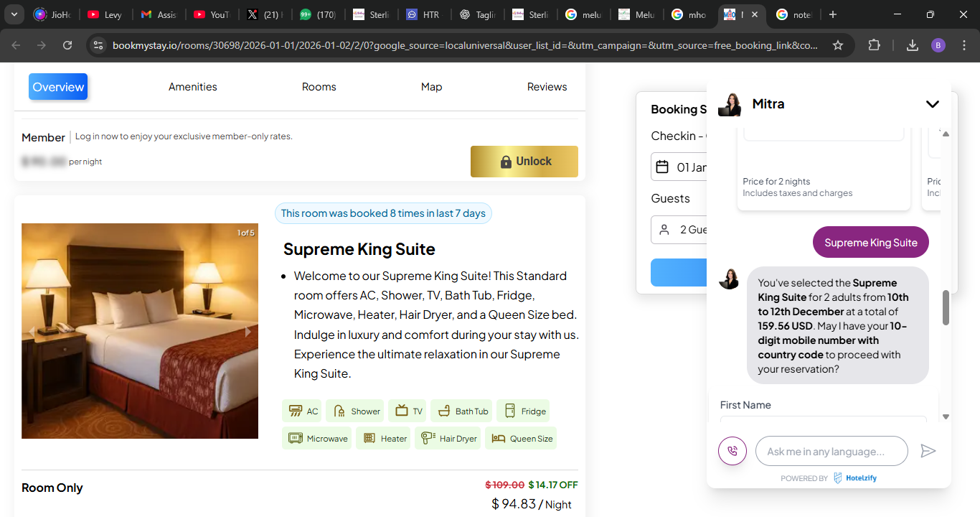Click the 'Room Only' plan label
Viewport: 980px width, 517px height.
click(52, 488)
